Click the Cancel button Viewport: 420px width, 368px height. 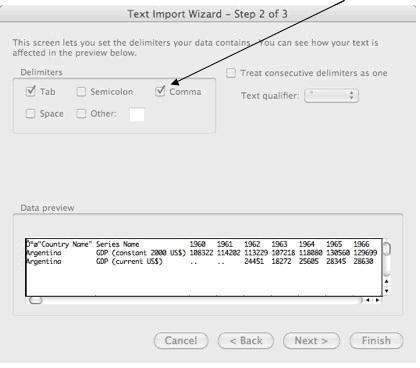pyautogui.click(x=181, y=341)
